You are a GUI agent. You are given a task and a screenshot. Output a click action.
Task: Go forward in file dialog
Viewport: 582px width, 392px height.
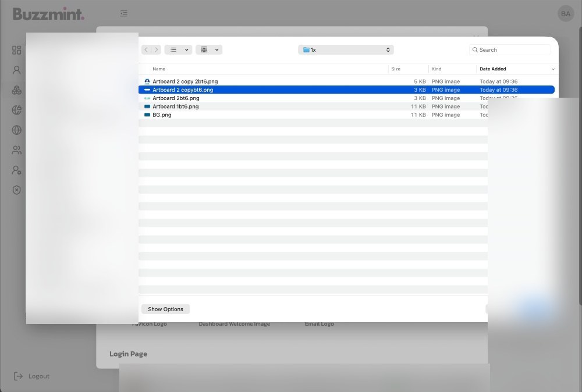156,49
